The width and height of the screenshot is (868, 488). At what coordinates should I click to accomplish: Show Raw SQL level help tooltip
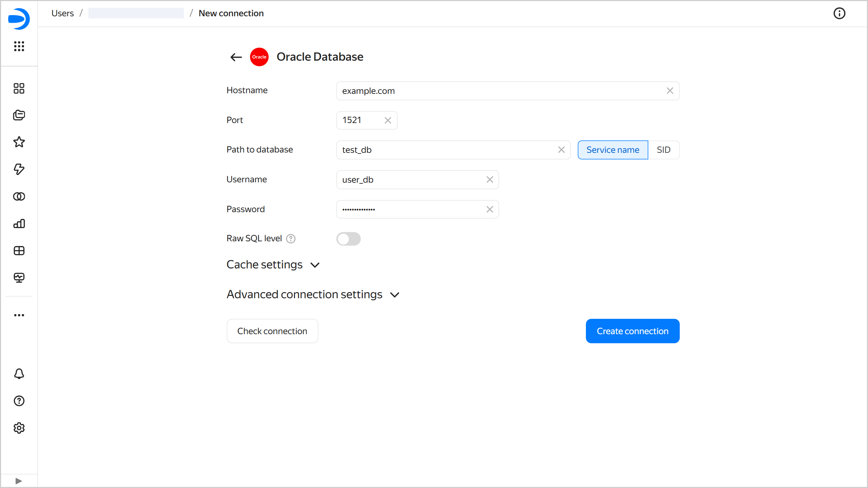291,239
